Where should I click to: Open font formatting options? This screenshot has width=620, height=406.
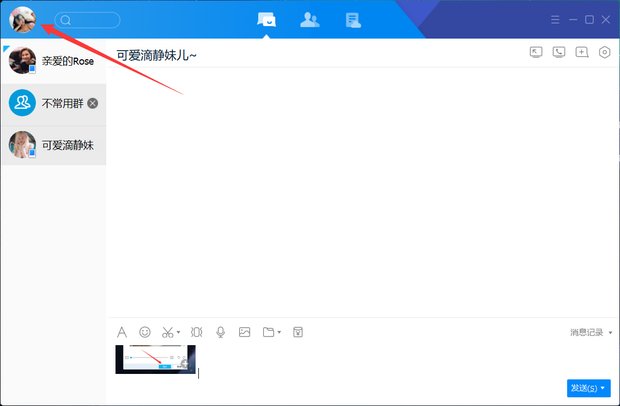click(122, 332)
